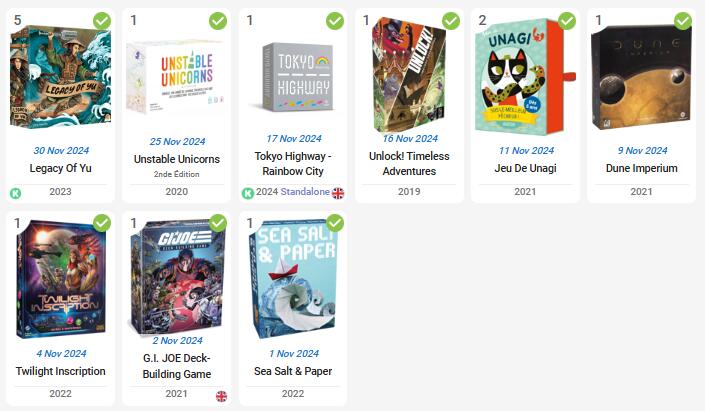Click the green K badge on Legacy Of Yu

click(x=16, y=194)
